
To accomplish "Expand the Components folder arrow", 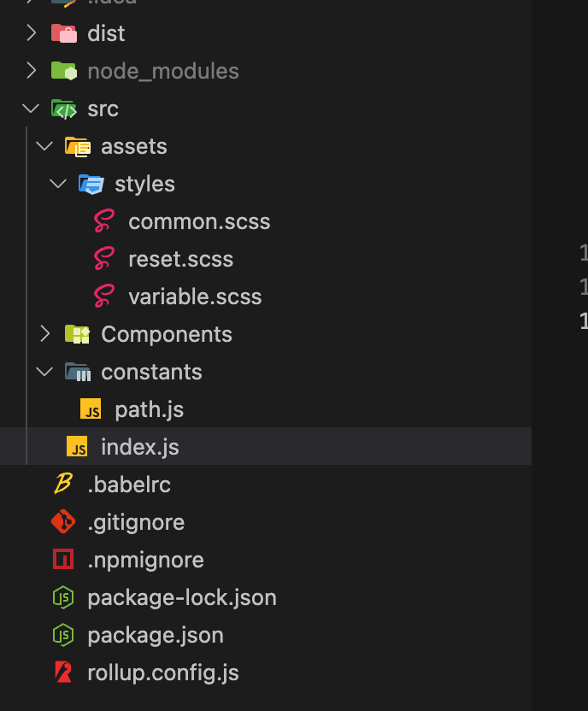I will (x=45, y=334).
